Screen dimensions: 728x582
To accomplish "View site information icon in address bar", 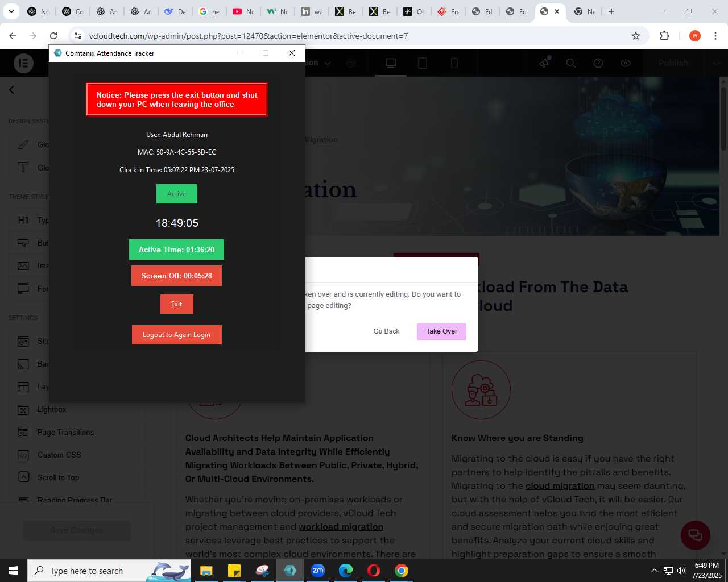I will [78, 36].
